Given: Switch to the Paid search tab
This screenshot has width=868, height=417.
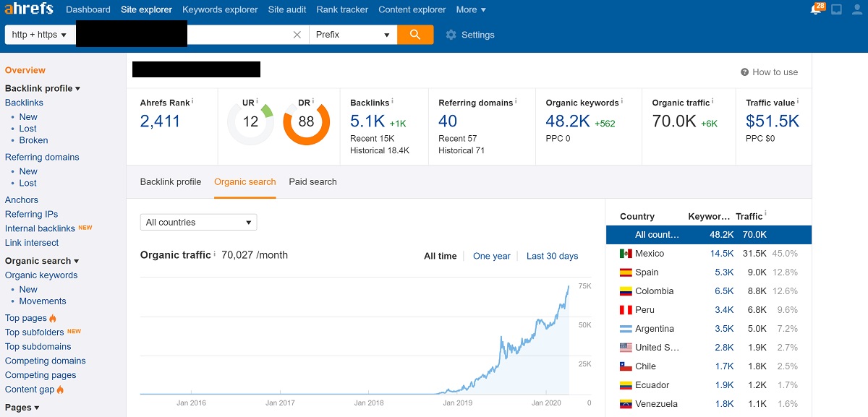Looking at the screenshot, I should tap(312, 182).
